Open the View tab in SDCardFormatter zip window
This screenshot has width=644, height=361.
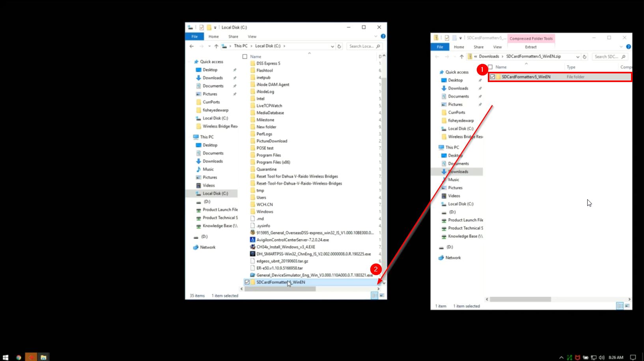pyautogui.click(x=498, y=47)
